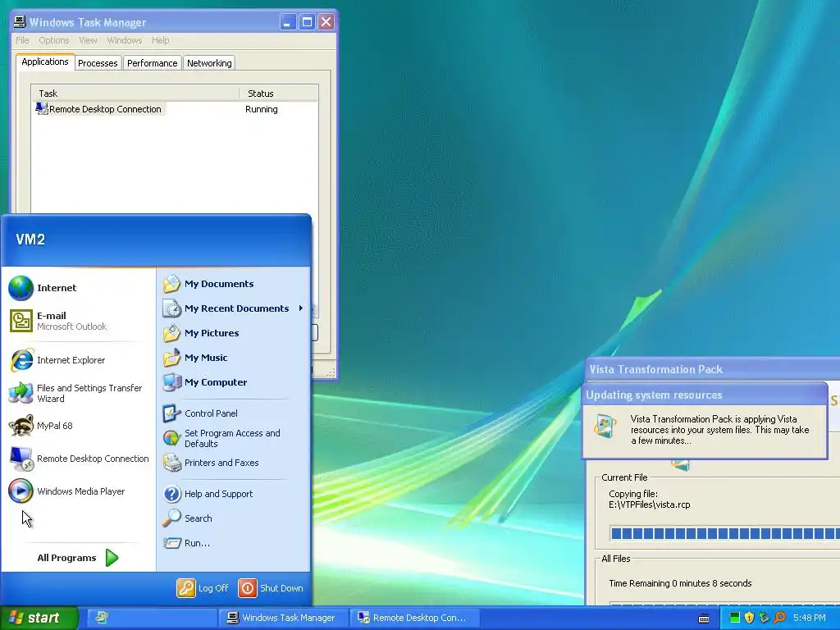The height and width of the screenshot is (630, 840).
Task: Click the Start button
Action: 39,618
